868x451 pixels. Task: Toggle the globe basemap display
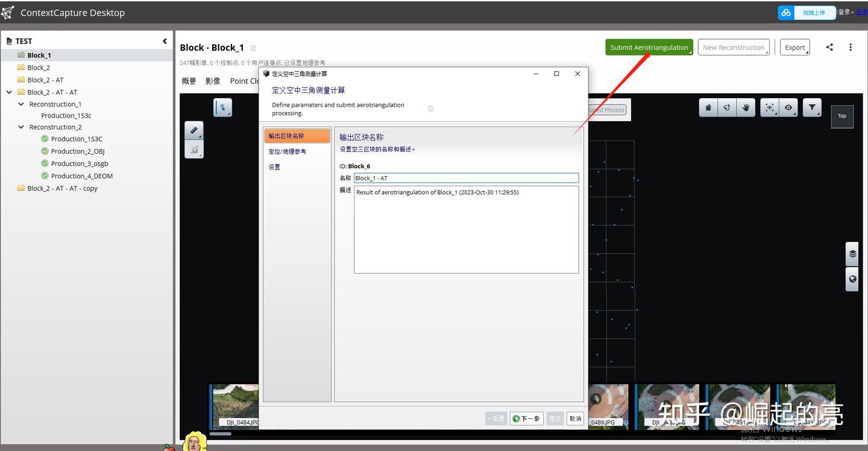(852, 279)
